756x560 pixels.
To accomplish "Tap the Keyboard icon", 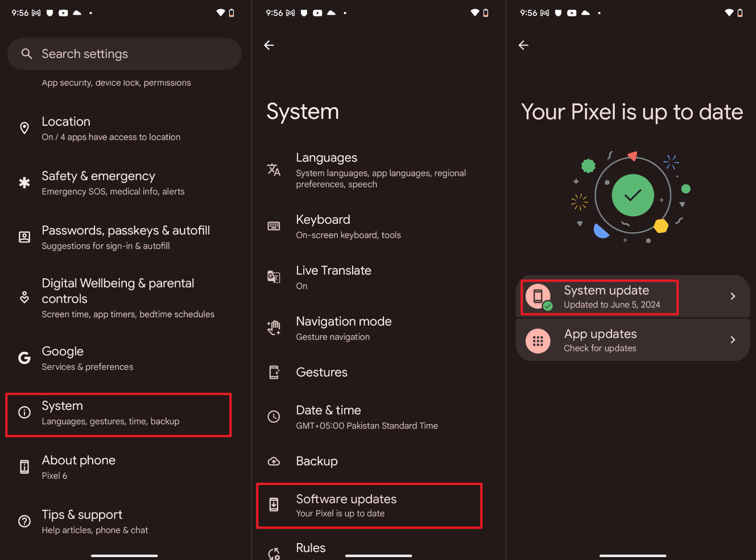I will tap(274, 226).
